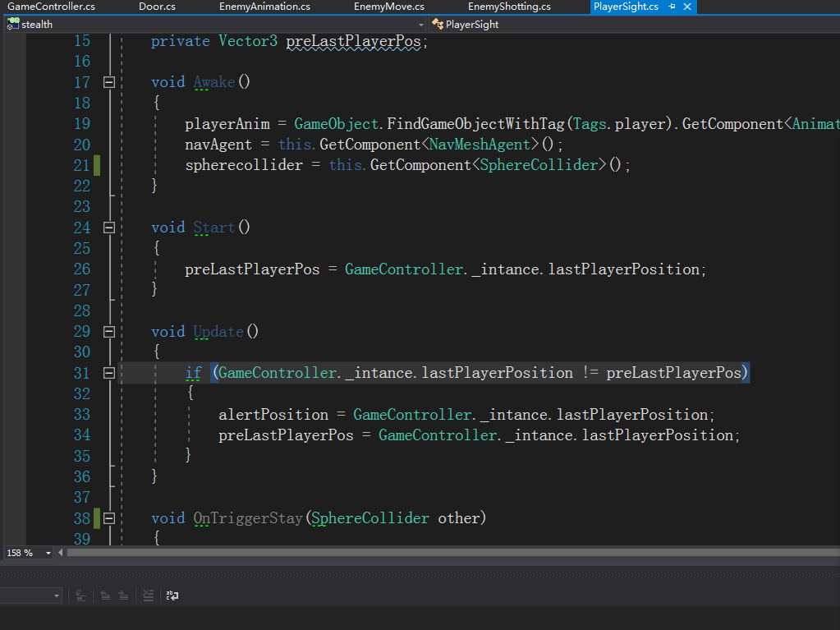Image resolution: width=840 pixels, height=630 pixels.
Task: Pin the PlayerSight.cs tab
Action: click(672, 7)
